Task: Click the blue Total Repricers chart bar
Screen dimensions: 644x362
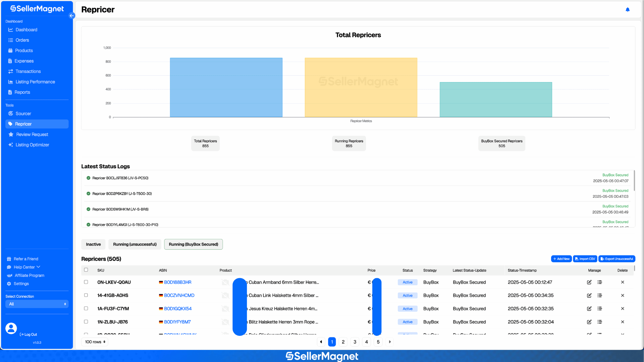Action: click(x=226, y=87)
